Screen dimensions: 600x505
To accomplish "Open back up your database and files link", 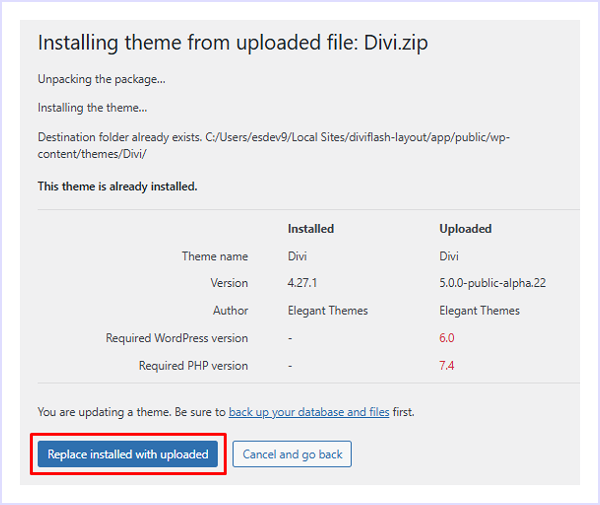I will click(307, 411).
